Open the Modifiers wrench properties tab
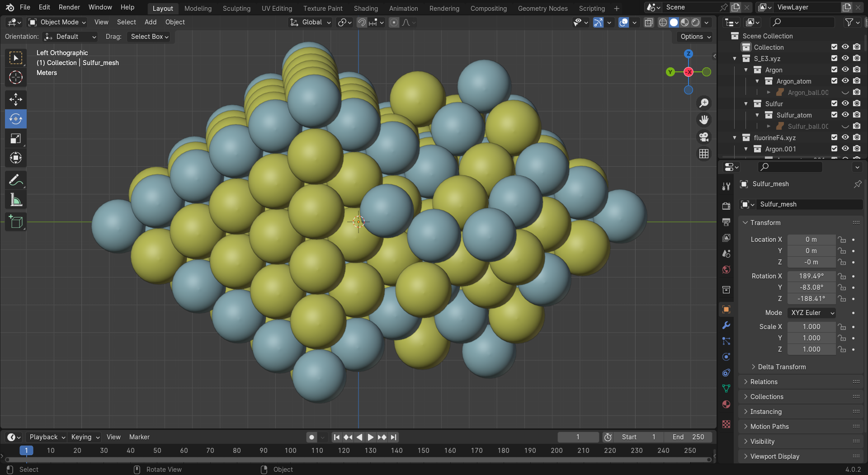 [726, 325]
